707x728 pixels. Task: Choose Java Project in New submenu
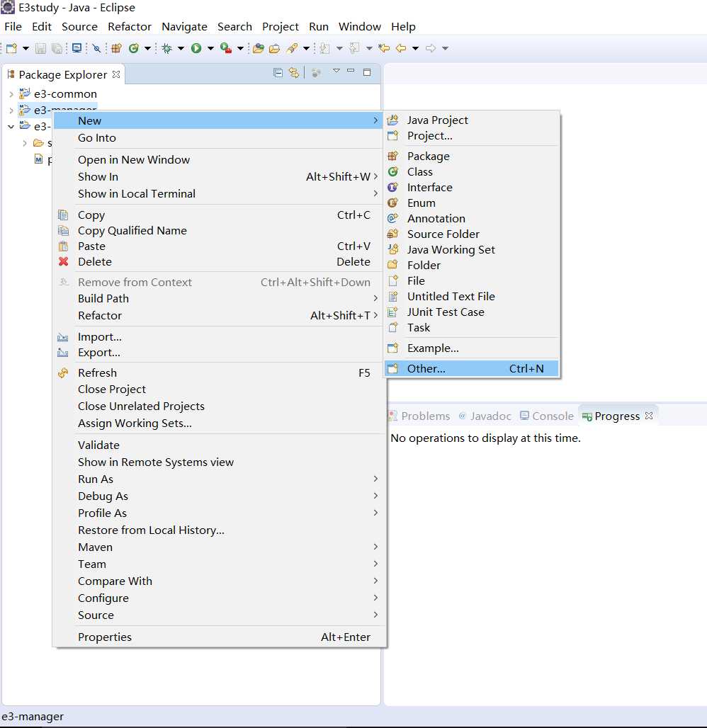[472, 120]
